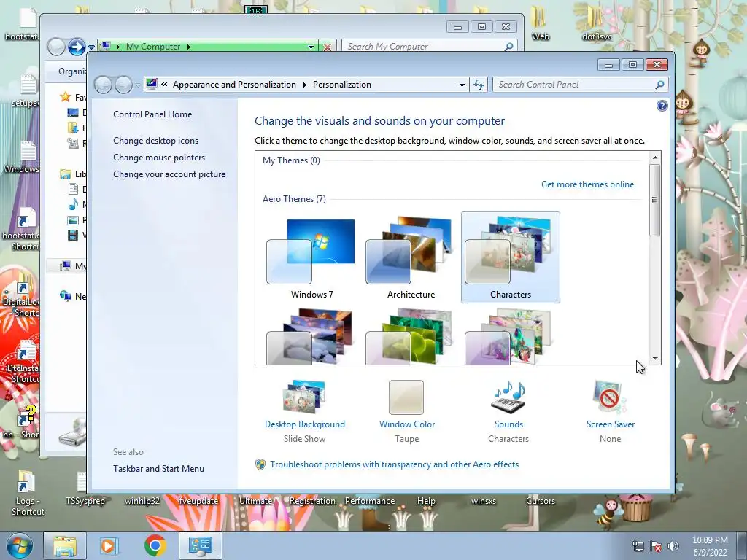
Task: Open the Web folder on desktop
Action: pos(540,23)
